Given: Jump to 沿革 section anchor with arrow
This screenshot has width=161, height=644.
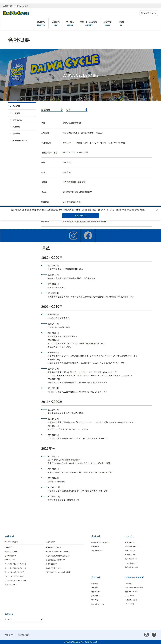Looking at the screenshot, I should [77, 110].
